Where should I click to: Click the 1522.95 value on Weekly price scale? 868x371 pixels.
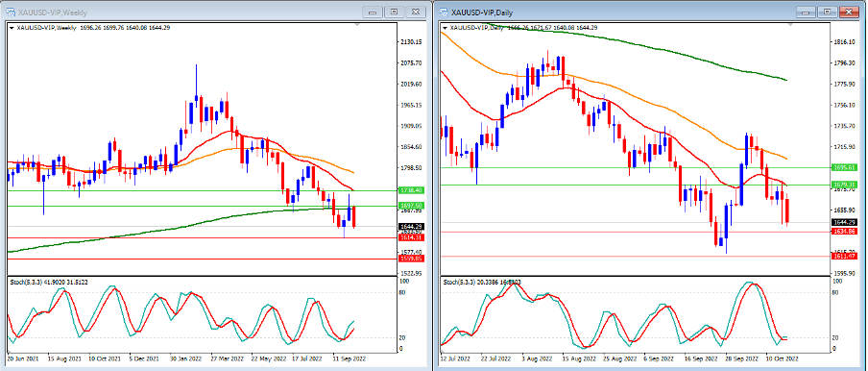click(x=411, y=274)
